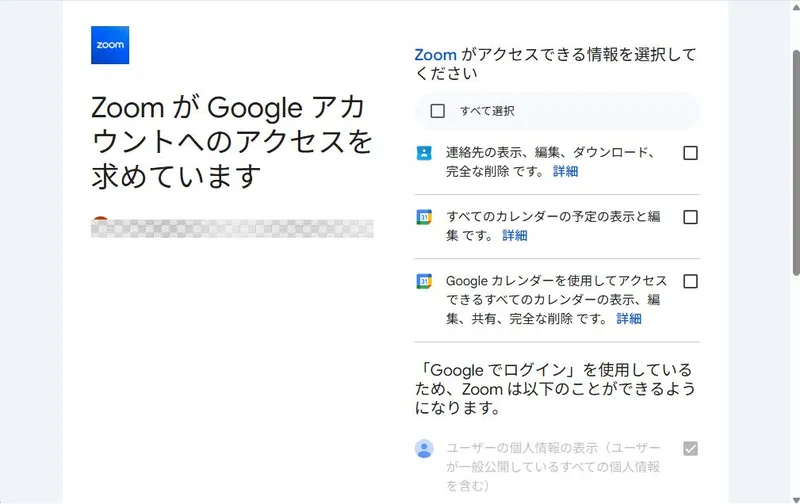The width and height of the screenshot is (800, 504).
Task: Click the second Google Calendar icon
Action: [424, 281]
